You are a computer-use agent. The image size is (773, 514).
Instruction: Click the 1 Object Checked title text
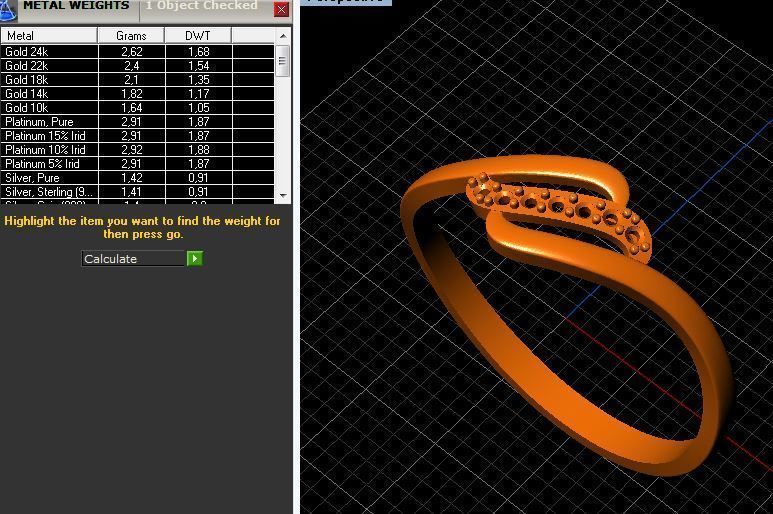[202, 5]
